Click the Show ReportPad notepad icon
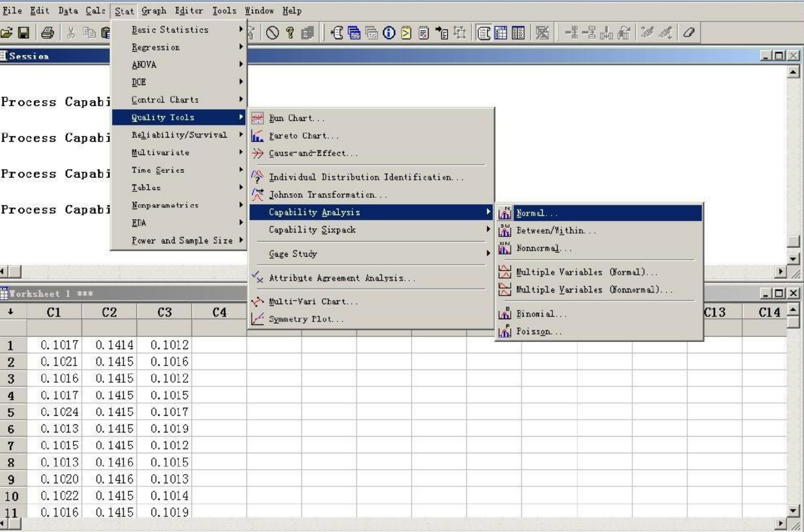This screenshot has height=532, width=804. (x=423, y=33)
